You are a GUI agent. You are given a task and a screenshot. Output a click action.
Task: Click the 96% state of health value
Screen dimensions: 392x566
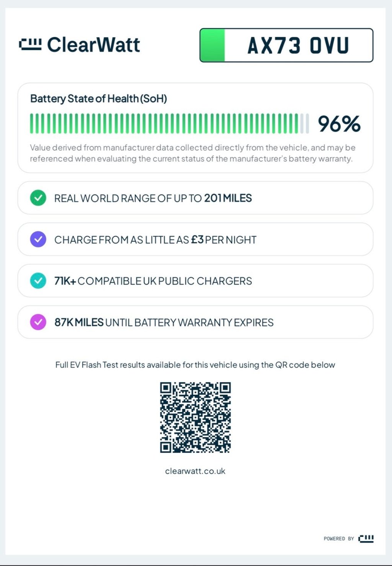click(339, 124)
